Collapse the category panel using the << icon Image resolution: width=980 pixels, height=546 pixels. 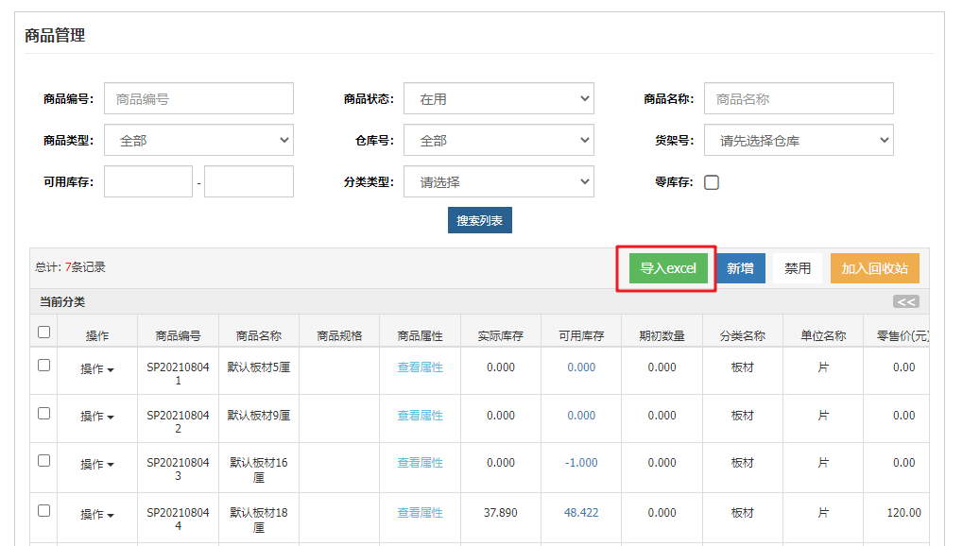point(905,302)
